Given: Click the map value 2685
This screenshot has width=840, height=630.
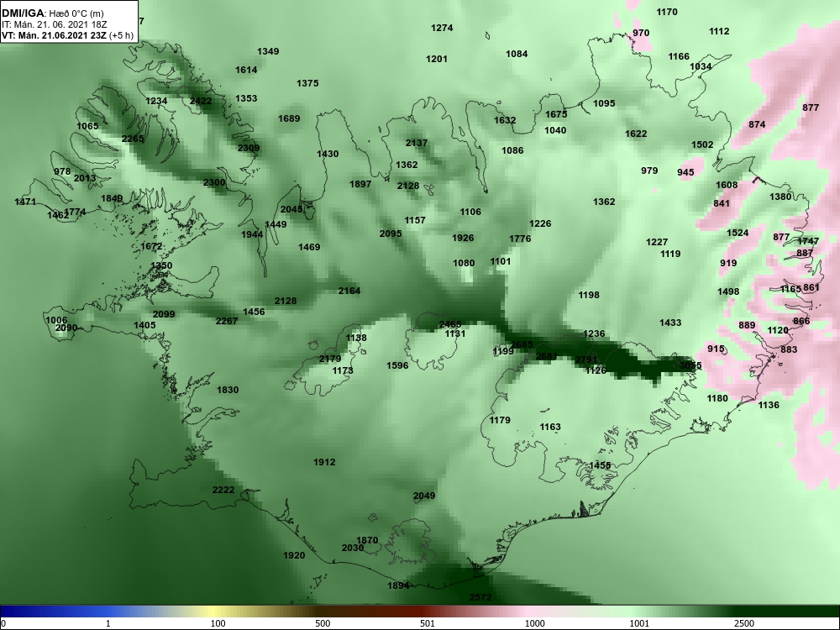Looking at the screenshot, I should coord(522,345).
